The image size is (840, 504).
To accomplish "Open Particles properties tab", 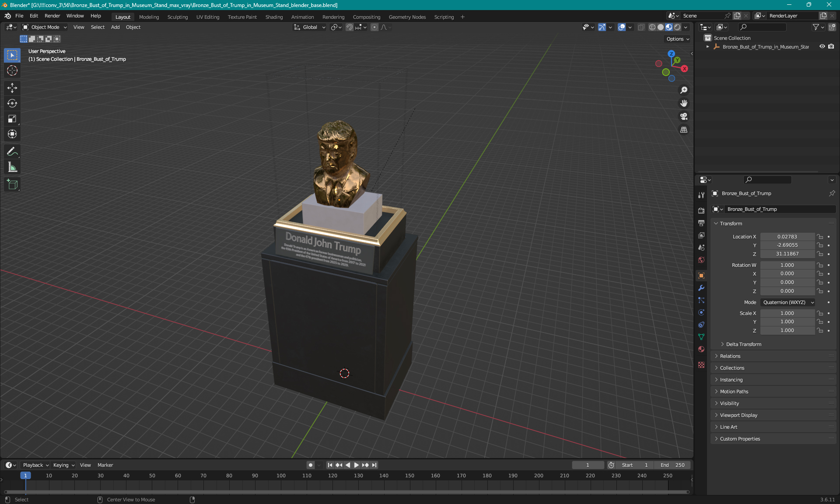I will click(701, 300).
